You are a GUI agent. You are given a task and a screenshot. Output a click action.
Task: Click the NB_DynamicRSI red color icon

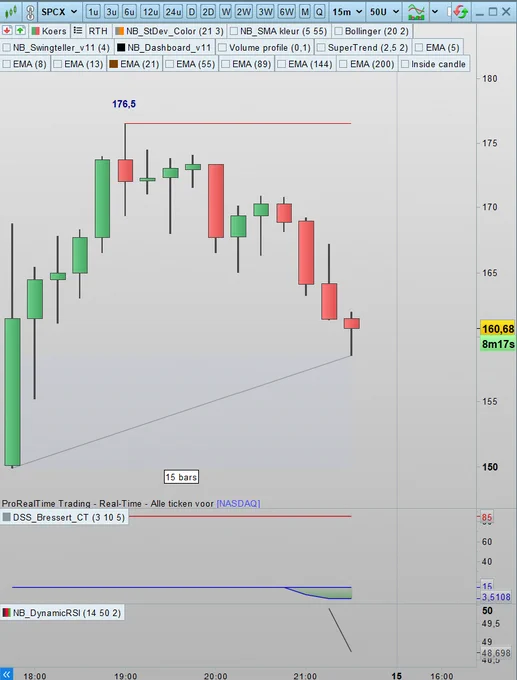[x=7, y=612]
